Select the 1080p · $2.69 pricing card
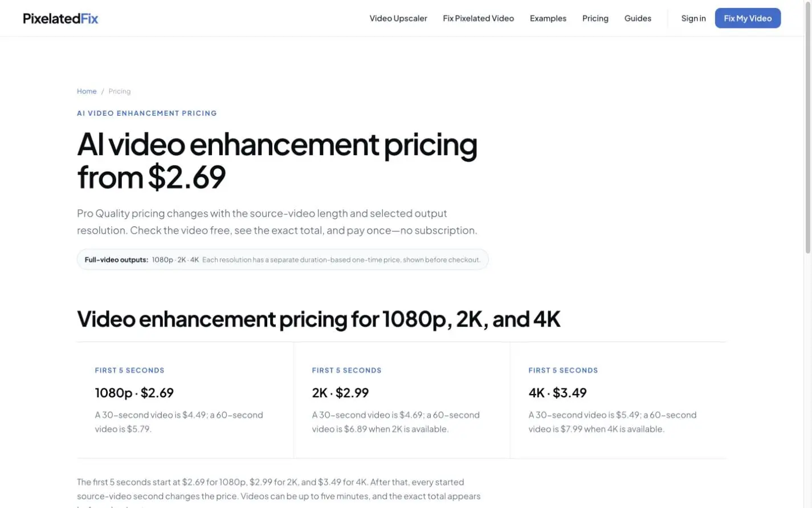Image resolution: width=812 pixels, height=508 pixels. click(x=185, y=400)
